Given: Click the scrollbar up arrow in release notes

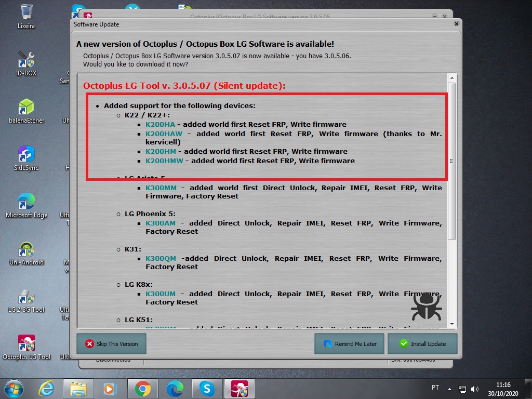Looking at the screenshot, I should 452,78.
